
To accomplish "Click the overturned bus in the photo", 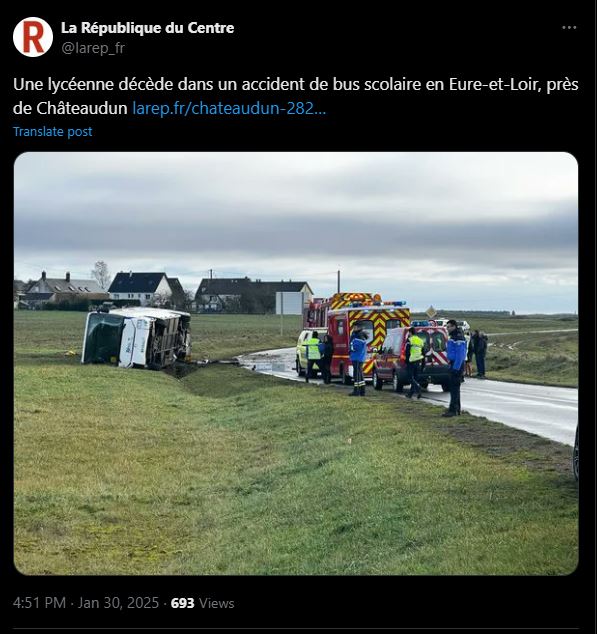I will [x=137, y=338].
